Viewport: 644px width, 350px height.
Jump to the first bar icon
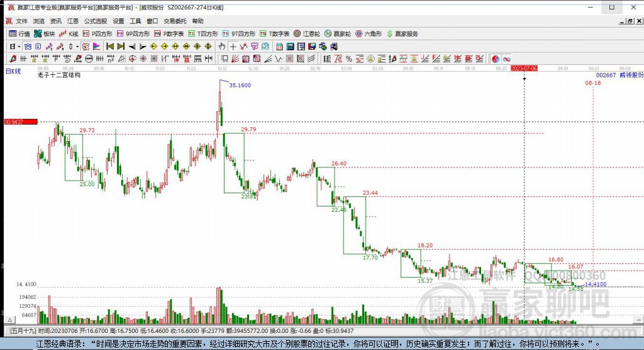coord(109,47)
